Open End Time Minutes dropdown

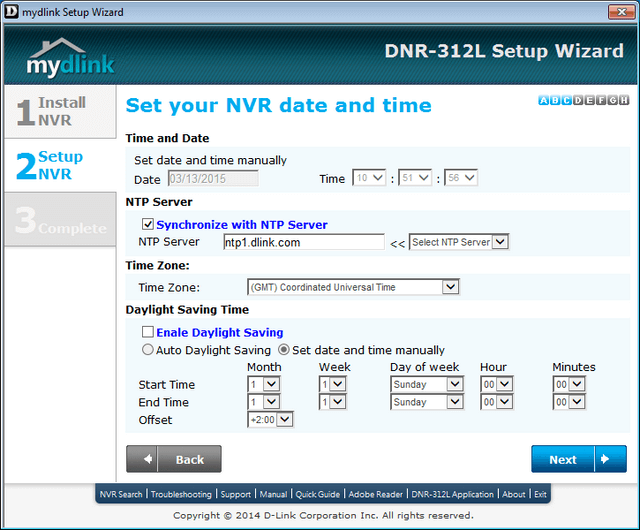pyautogui.click(x=569, y=402)
